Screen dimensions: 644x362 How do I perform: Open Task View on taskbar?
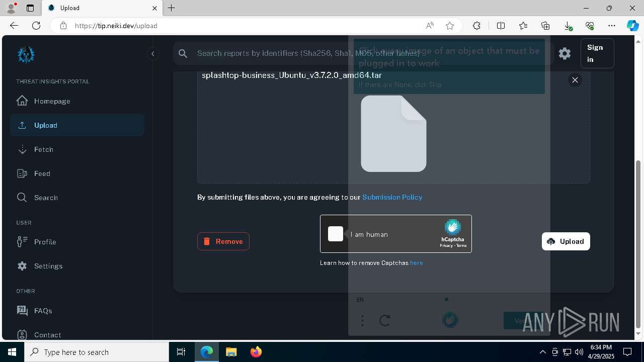coord(181,352)
